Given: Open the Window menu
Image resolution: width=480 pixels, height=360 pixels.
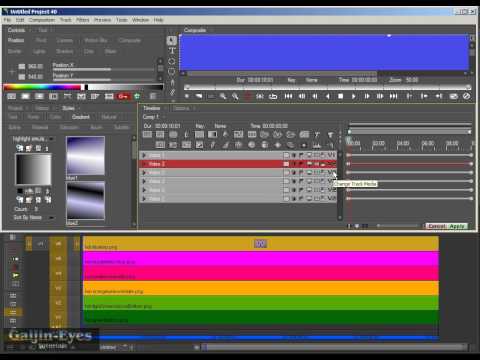Looking at the screenshot, I should point(140,20).
